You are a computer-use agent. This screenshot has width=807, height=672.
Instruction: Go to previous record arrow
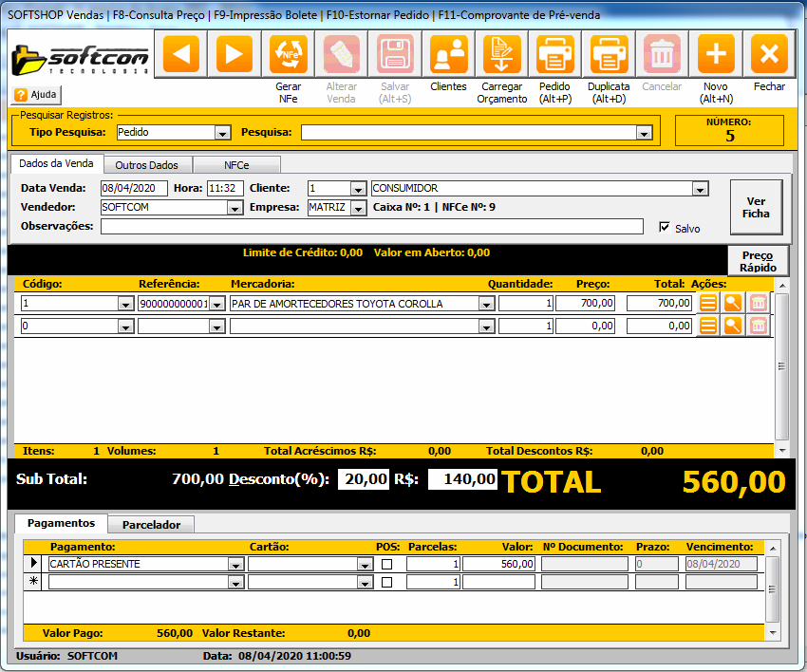181,54
